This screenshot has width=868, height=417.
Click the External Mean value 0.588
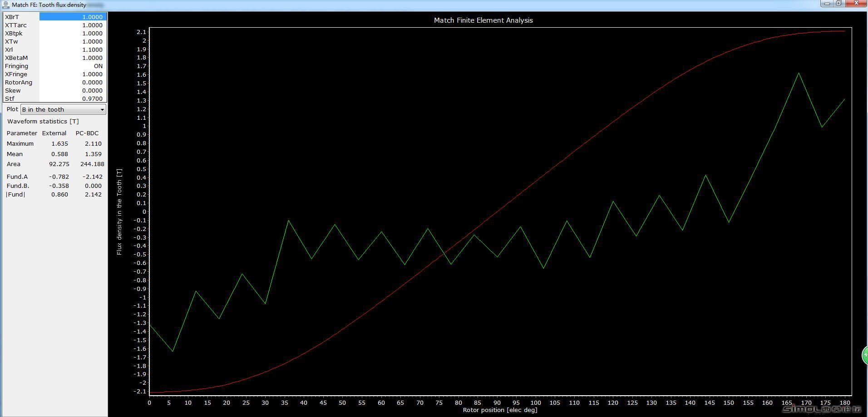pyautogui.click(x=59, y=154)
